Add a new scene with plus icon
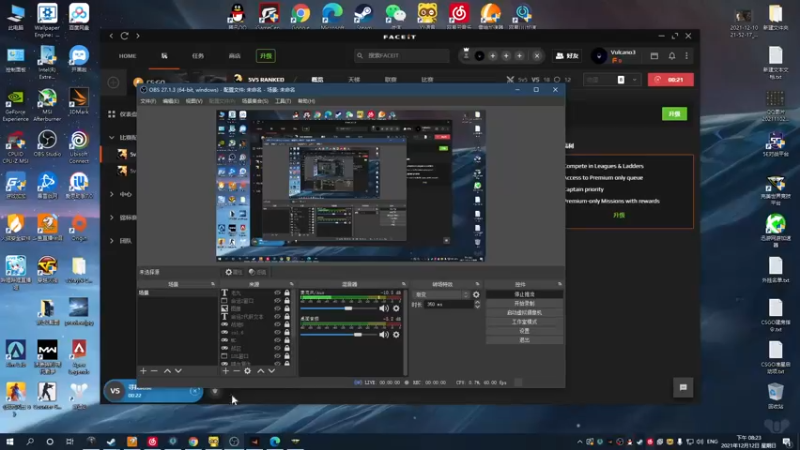 point(143,371)
